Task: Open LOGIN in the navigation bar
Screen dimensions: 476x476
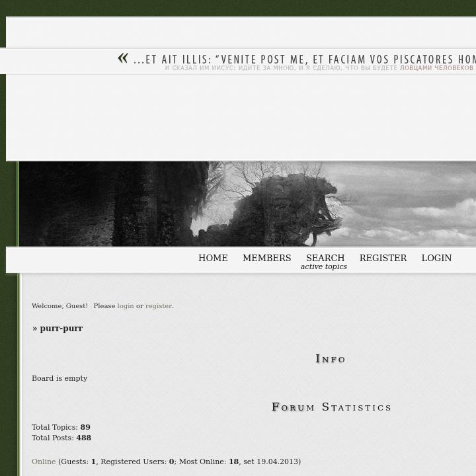Action: [436, 258]
